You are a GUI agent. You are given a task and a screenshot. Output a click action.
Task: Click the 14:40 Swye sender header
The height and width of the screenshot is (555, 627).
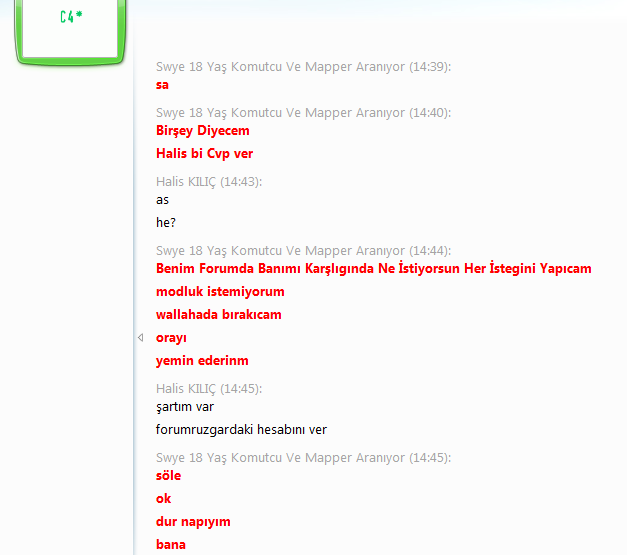tap(303, 113)
